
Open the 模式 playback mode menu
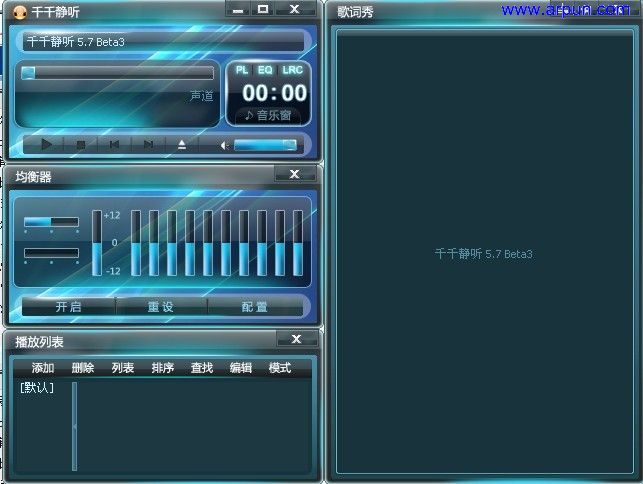(280, 368)
